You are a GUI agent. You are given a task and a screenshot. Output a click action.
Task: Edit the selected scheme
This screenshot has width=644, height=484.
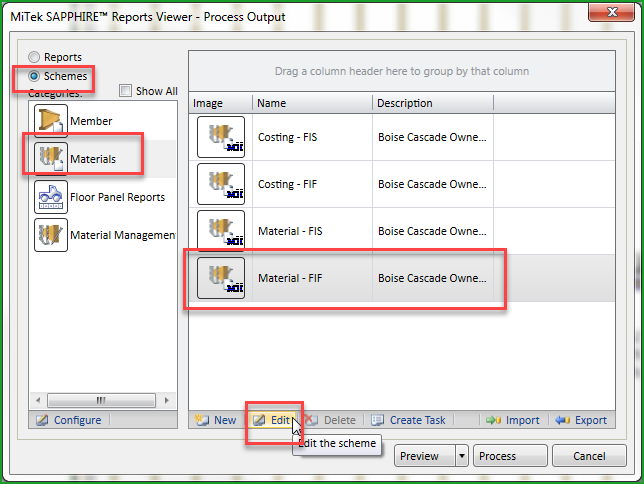pyautogui.click(x=272, y=420)
